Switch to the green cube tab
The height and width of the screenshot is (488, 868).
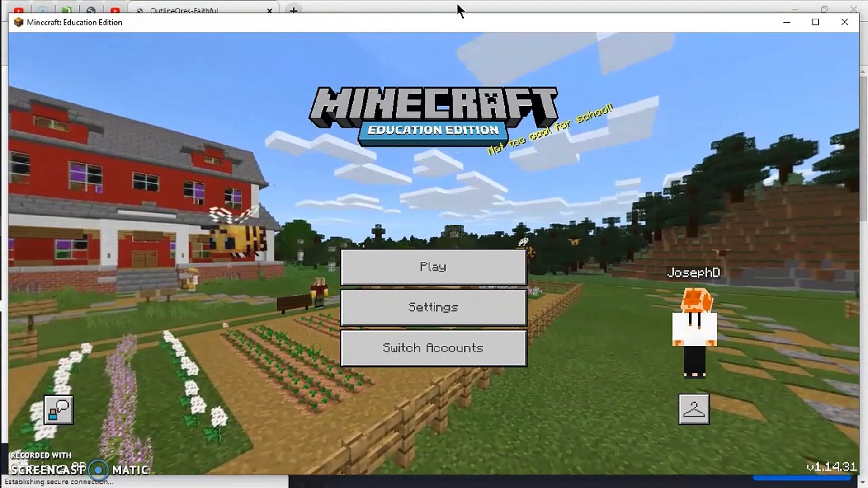pos(66,10)
